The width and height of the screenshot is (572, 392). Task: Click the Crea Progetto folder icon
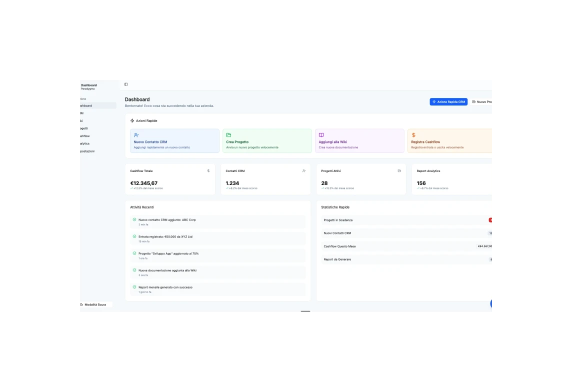228,135
